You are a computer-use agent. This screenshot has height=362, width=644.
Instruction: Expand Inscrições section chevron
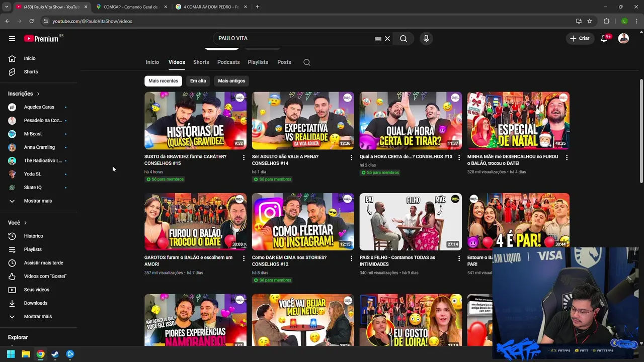click(38, 94)
